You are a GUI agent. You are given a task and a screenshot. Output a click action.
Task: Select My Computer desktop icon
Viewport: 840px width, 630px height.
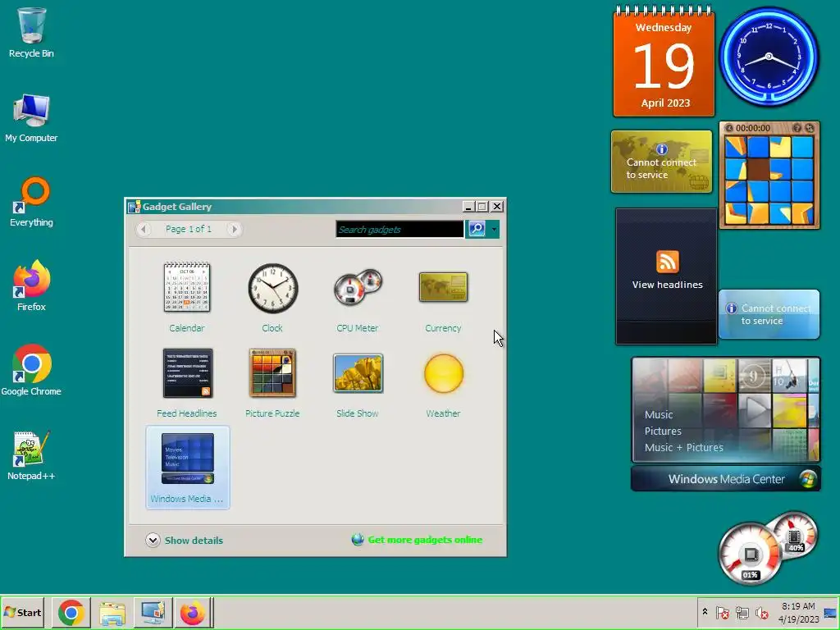(31, 118)
